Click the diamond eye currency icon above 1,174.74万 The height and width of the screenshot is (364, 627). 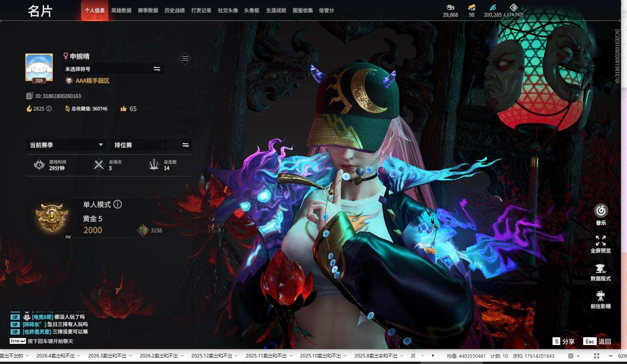click(x=513, y=7)
